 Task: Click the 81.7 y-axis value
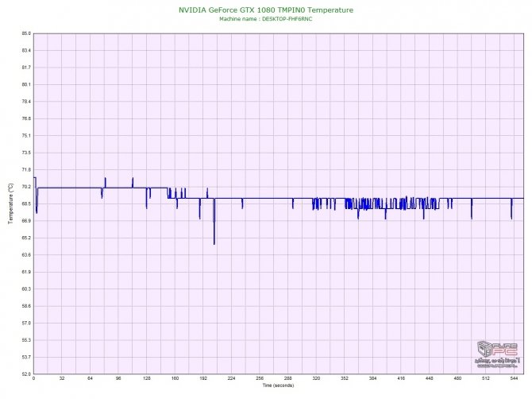(x=26, y=68)
